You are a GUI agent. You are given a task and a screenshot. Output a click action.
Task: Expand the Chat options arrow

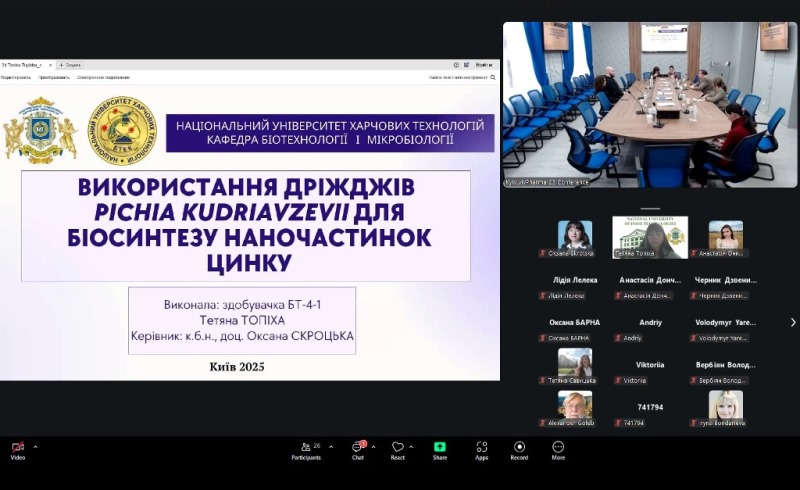pos(374,447)
